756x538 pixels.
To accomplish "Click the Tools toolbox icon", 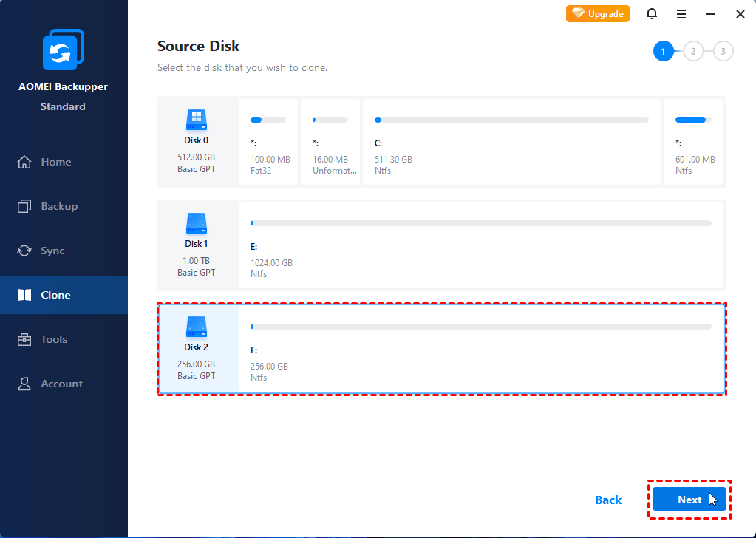I will [x=25, y=339].
